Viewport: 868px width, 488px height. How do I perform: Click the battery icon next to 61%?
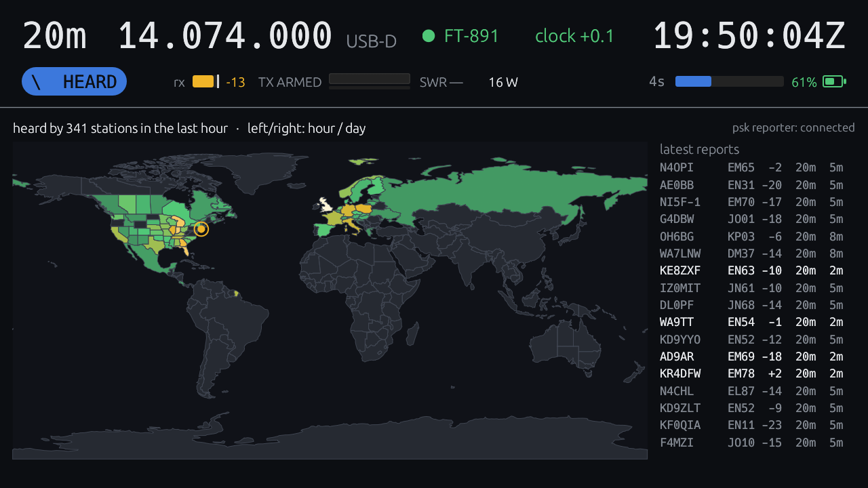coord(835,81)
